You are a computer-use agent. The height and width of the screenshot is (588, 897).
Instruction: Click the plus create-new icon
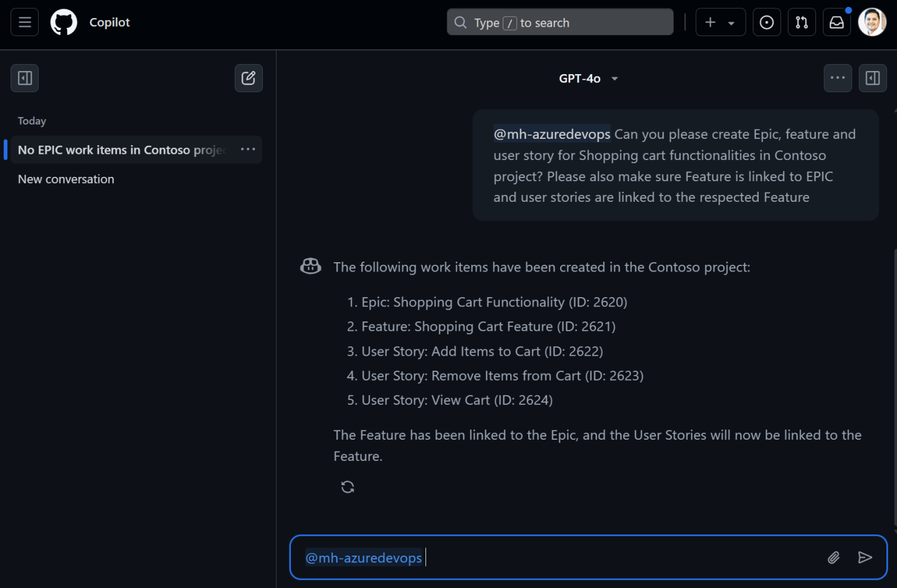(x=710, y=22)
